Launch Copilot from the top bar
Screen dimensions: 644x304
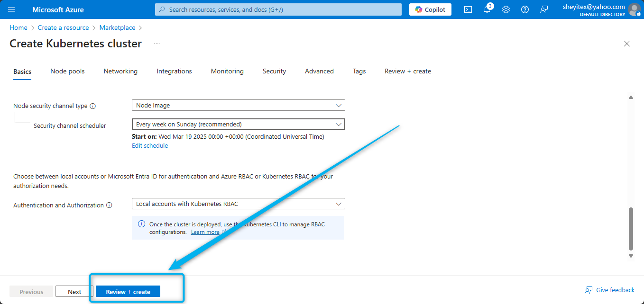[x=430, y=9]
